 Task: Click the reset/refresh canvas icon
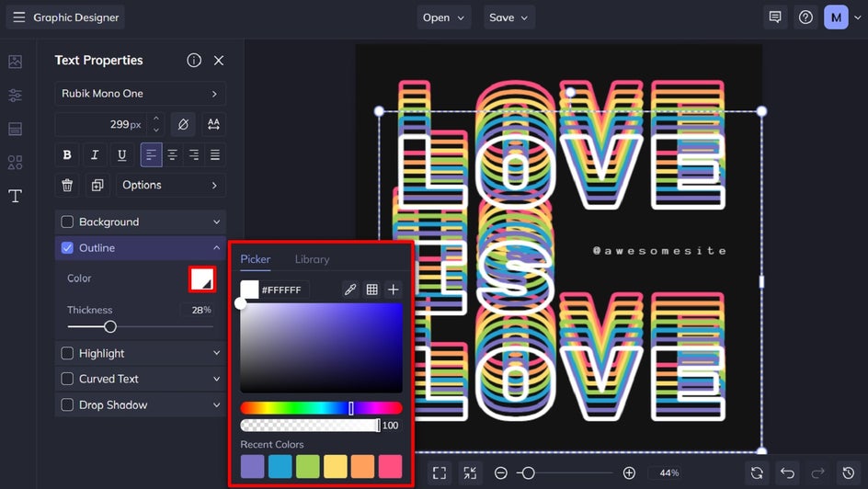[x=757, y=473]
